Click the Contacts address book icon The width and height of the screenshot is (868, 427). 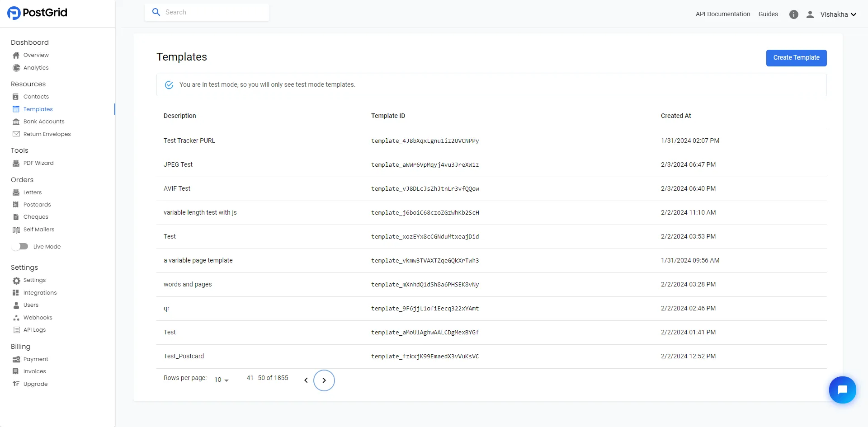click(x=16, y=96)
